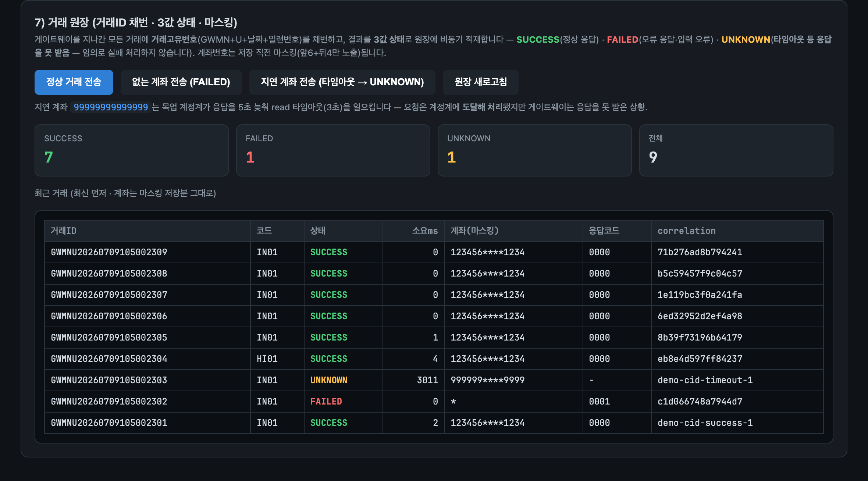Select the account number 99999999999999 code
The width and height of the screenshot is (868, 481).
tap(111, 107)
